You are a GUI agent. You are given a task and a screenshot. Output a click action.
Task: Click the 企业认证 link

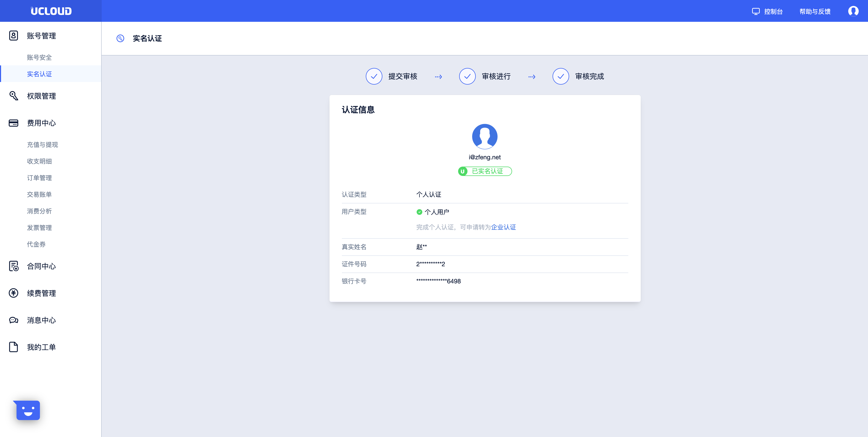point(503,227)
